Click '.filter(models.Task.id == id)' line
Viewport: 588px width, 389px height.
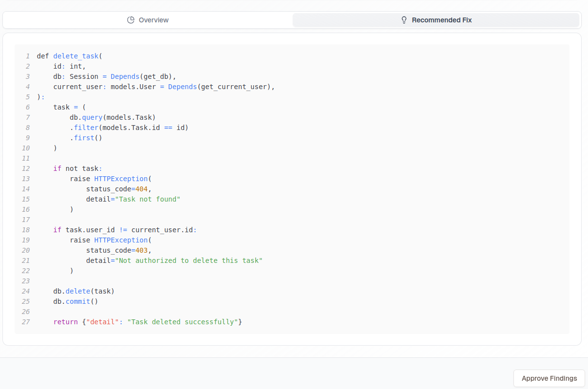tap(129, 128)
